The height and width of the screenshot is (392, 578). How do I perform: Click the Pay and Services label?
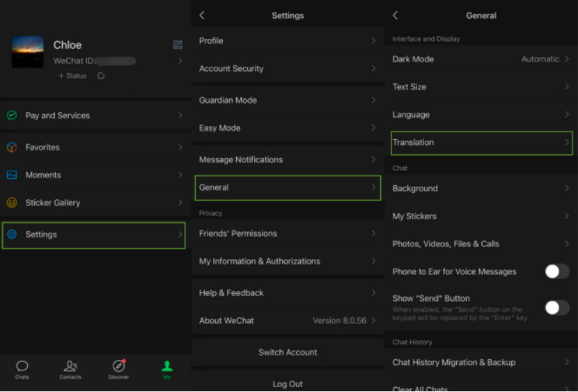click(58, 116)
